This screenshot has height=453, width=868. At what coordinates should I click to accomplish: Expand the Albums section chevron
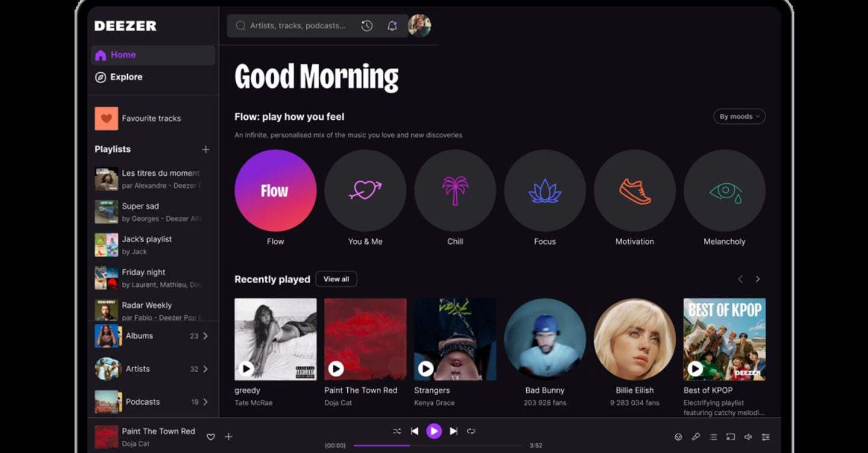click(x=206, y=336)
